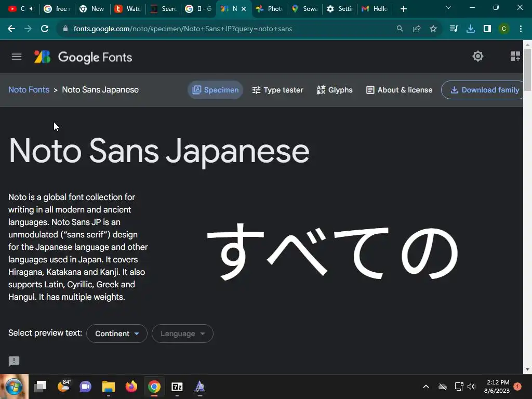The image size is (532, 399).
Task: Open the Glyphs tab
Action: (335, 90)
